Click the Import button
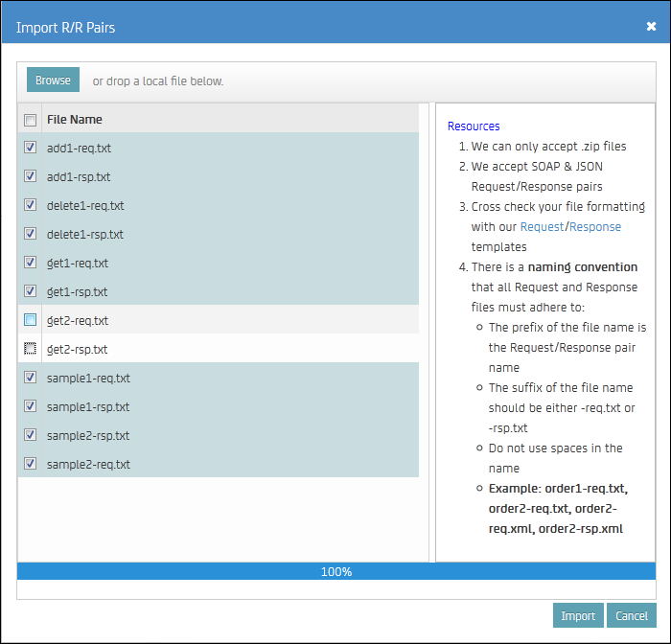Image resolution: width=671 pixels, height=644 pixels. 578,616
